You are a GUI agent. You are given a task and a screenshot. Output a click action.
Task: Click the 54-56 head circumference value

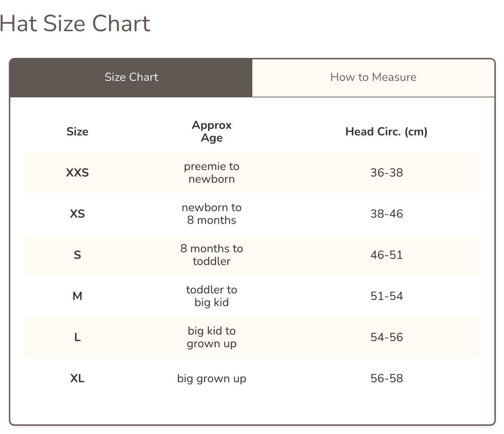[x=386, y=337]
